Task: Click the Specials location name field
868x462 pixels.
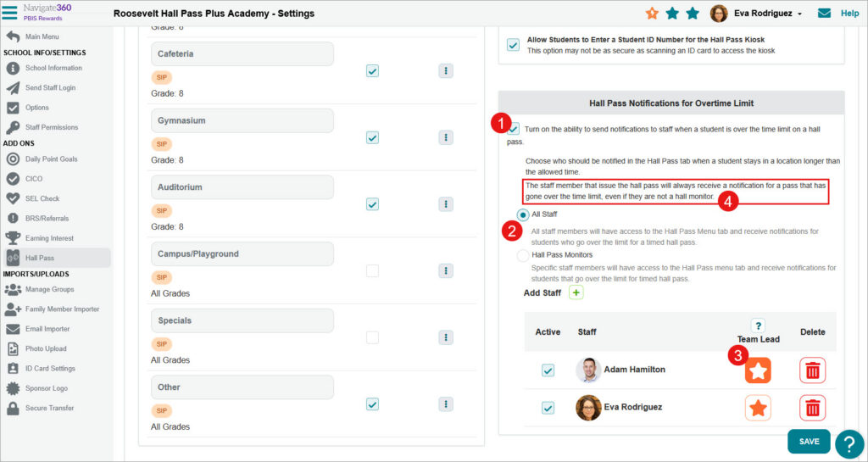Action: tap(242, 320)
